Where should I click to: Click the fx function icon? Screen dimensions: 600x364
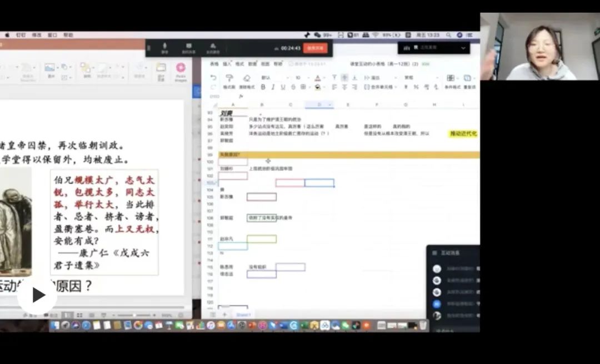click(x=241, y=97)
